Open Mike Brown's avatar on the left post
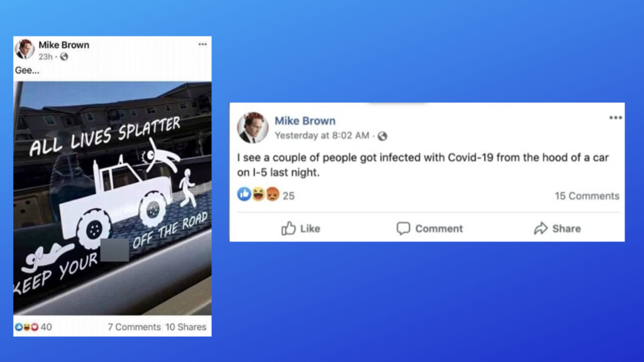The image size is (644, 362). [25, 49]
